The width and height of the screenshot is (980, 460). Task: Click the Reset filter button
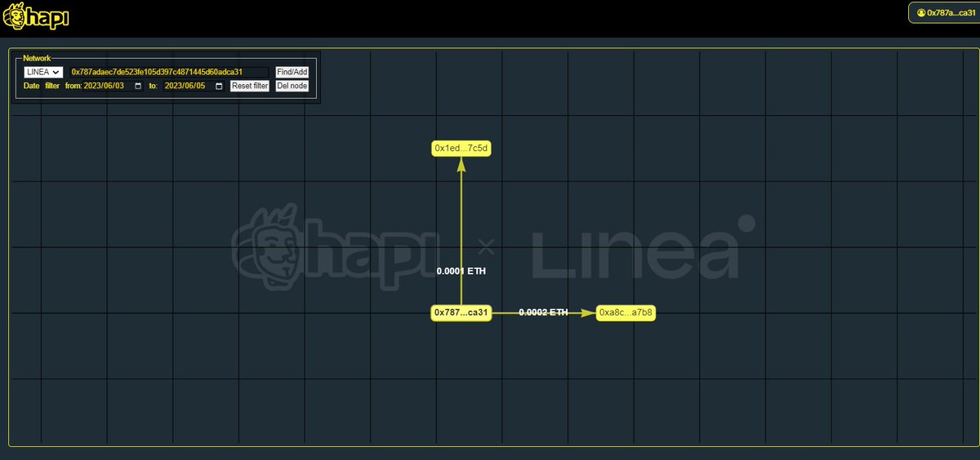(x=249, y=86)
